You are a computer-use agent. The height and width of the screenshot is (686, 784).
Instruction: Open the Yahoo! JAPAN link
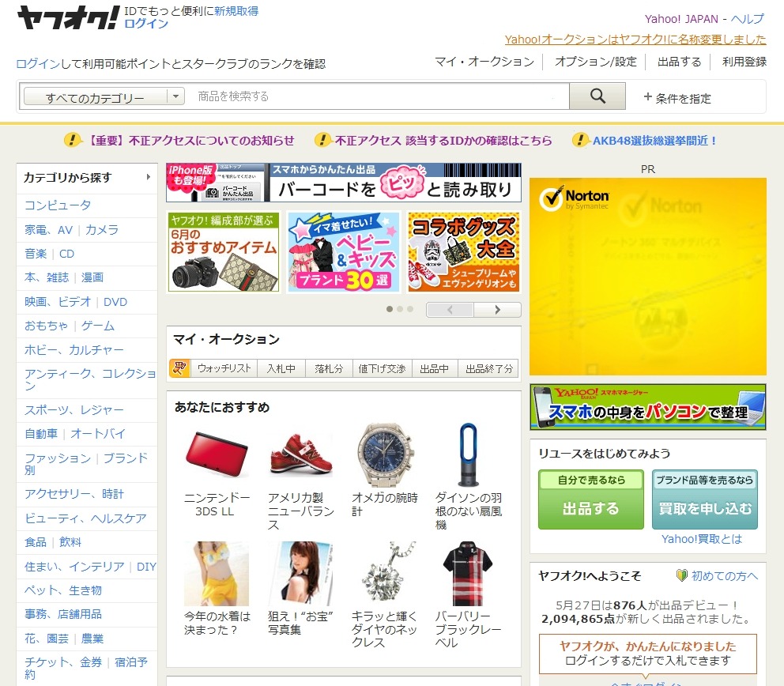click(x=681, y=19)
